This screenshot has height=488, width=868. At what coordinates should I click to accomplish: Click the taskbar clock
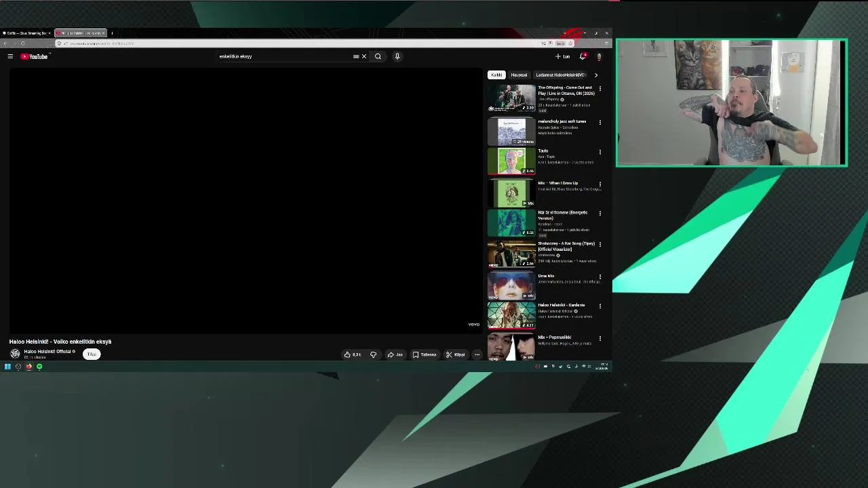click(601, 367)
